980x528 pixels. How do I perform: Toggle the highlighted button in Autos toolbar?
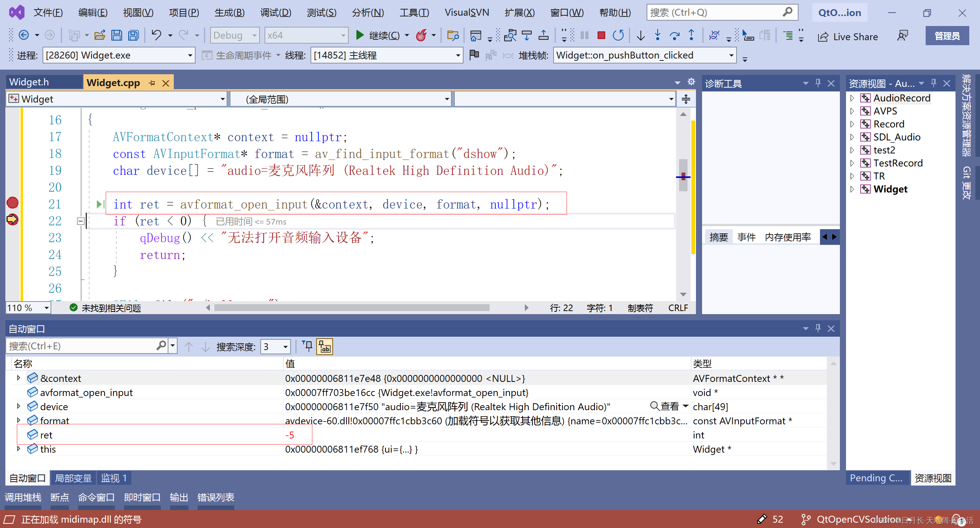point(324,347)
